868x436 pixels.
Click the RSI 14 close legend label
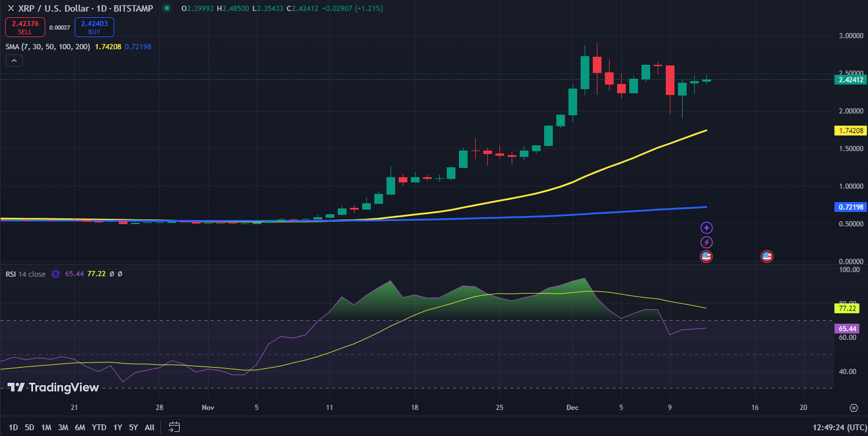tap(25, 274)
